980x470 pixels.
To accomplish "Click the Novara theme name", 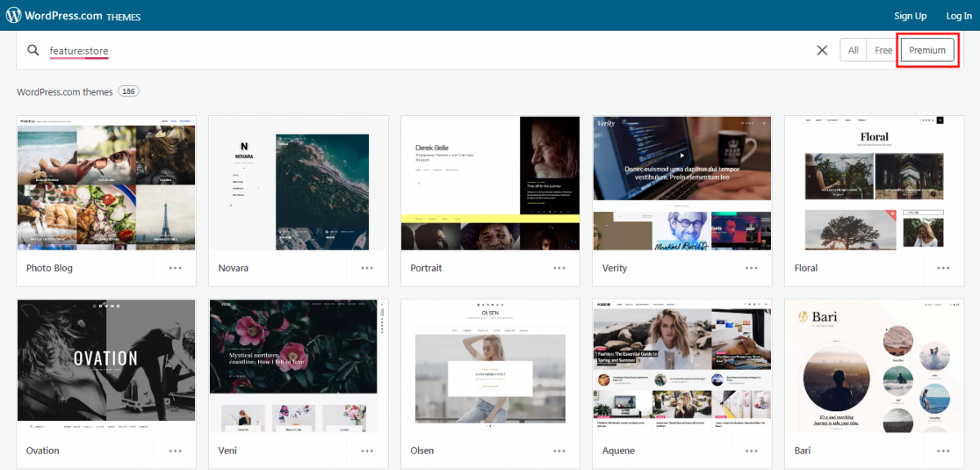I will pyautogui.click(x=234, y=268).
